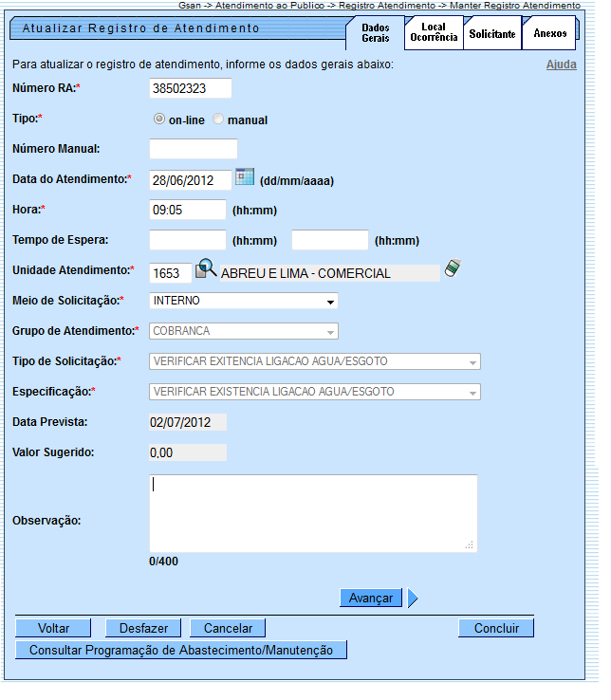Click the Voltar button

pyautogui.click(x=53, y=628)
